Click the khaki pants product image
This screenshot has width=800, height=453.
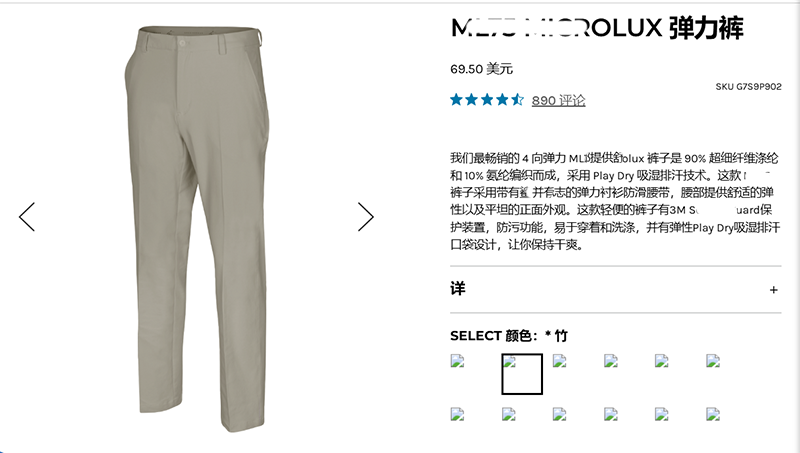click(197, 229)
